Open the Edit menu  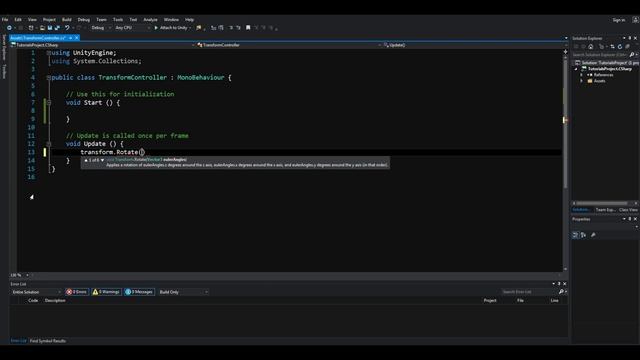(x=18, y=20)
